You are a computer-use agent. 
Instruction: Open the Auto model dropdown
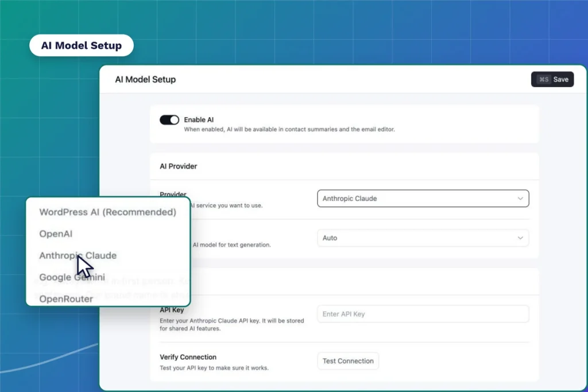(423, 238)
